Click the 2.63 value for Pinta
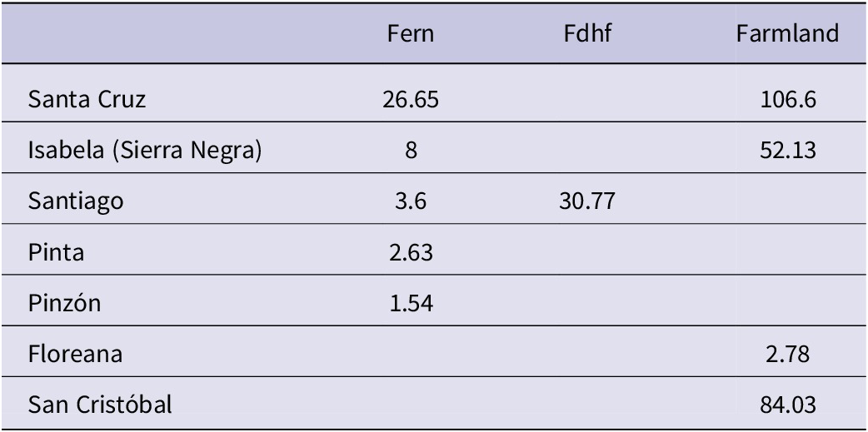This screenshot has height=432, width=868. click(410, 251)
